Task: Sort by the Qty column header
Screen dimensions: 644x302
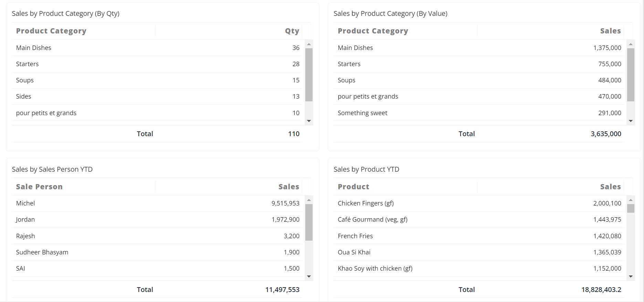Action: pyautogui.click(x=292, y=31)
